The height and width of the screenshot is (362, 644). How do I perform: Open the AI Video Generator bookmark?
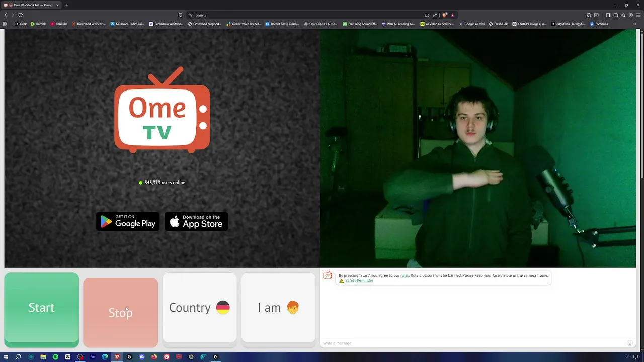tap(437, 24)
